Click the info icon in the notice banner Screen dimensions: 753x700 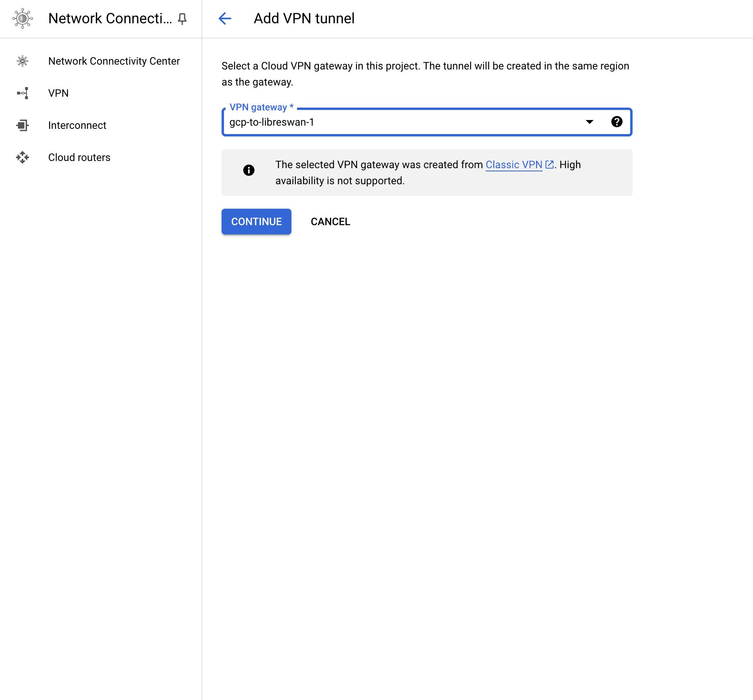point(249,170)
